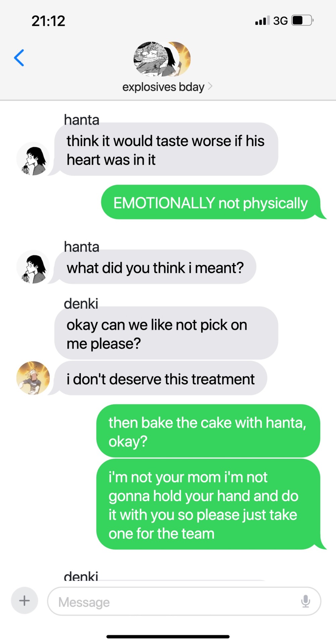Tap the microphone dictation icon
Screen dimensions: 336x644
(x=305, y=601)
